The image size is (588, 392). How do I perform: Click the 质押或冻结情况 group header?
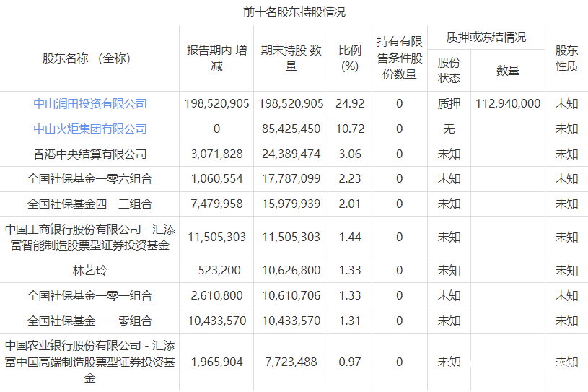coord(486,38)
